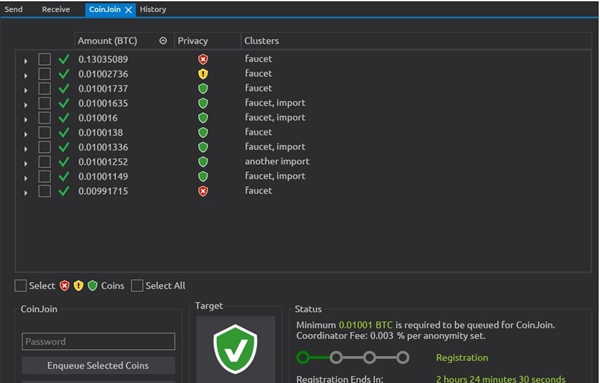Click green privacy shield for 0.01001149 coin
Image resolution: width=600 pixels, height=383 pixels.
[203, 176]
